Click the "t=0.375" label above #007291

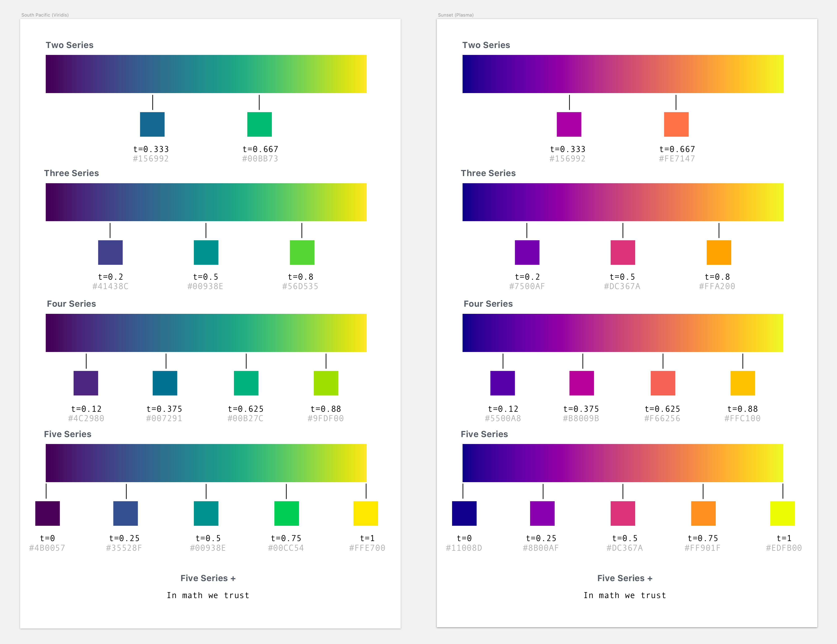pyautogui.click(x=164, y=409)
